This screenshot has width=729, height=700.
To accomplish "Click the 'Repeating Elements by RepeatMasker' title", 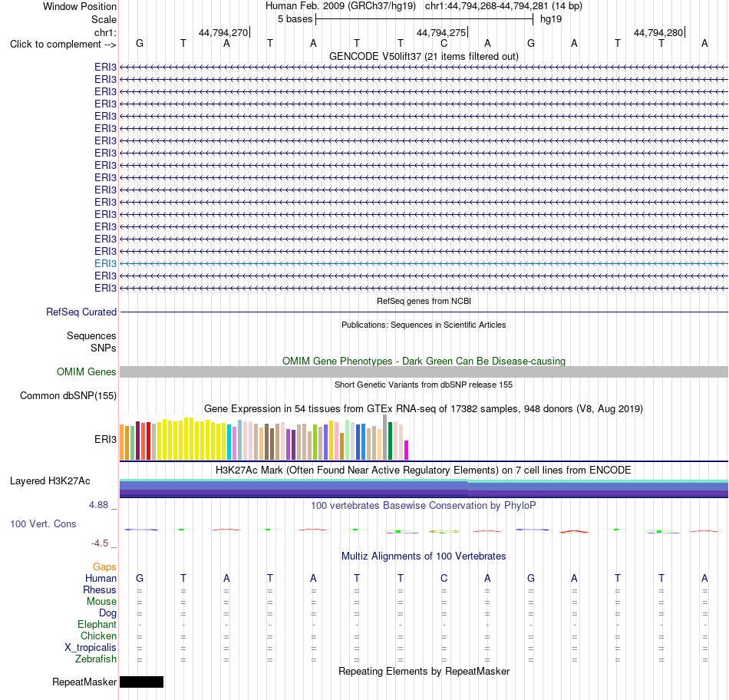I will tap(424, 671).
